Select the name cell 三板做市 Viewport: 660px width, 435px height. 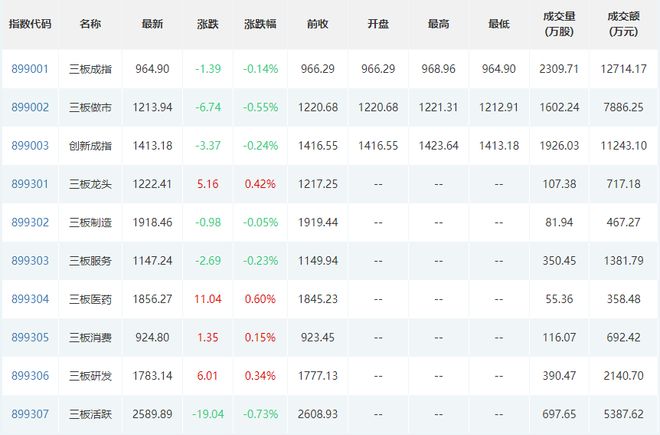pyautogui.click(x=90, y=107)
